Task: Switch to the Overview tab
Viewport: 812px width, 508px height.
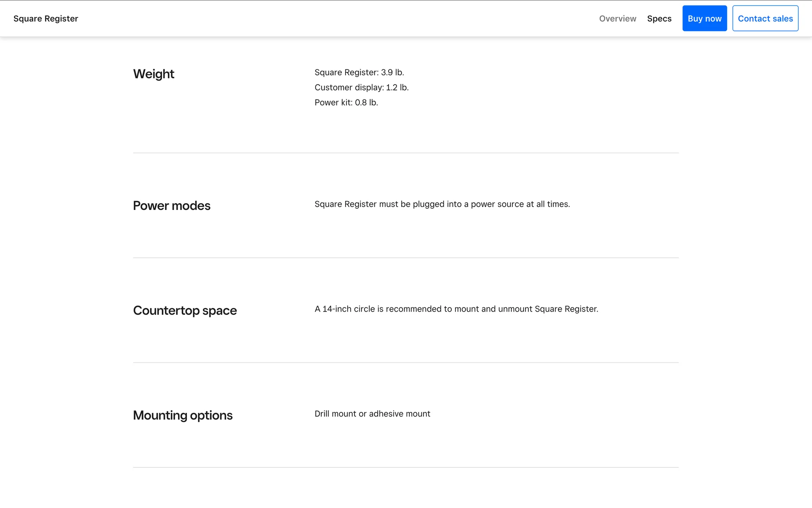Action: (617, 19)
